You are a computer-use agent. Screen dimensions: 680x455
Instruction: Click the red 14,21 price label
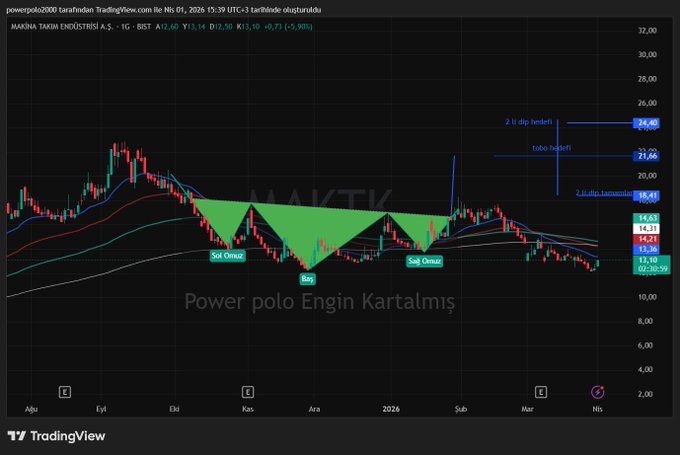coord(647,239)
